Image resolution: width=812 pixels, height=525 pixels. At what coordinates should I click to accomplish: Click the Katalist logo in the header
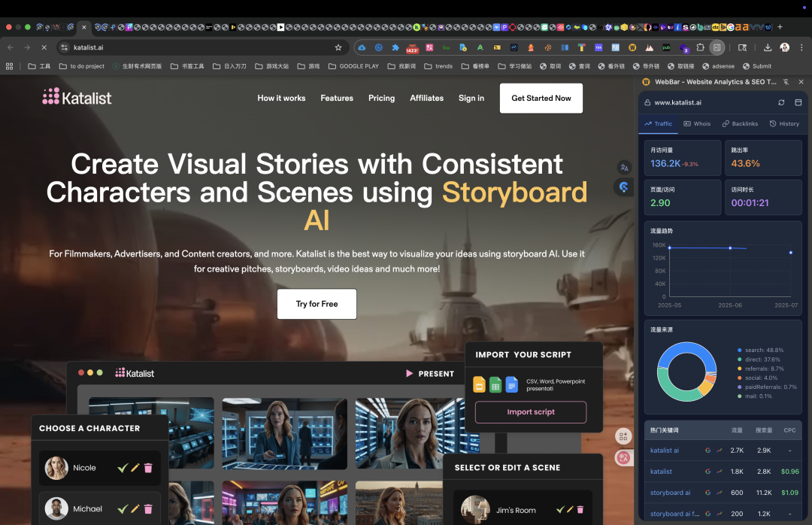tap(77, 97)
